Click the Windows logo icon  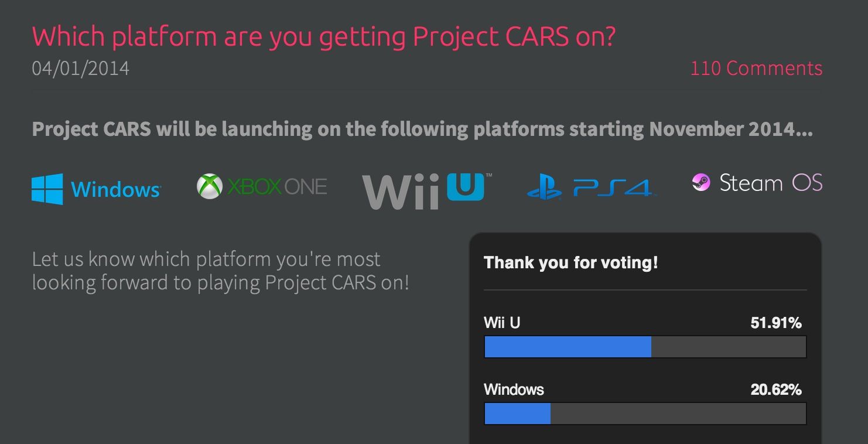(47, 189)
